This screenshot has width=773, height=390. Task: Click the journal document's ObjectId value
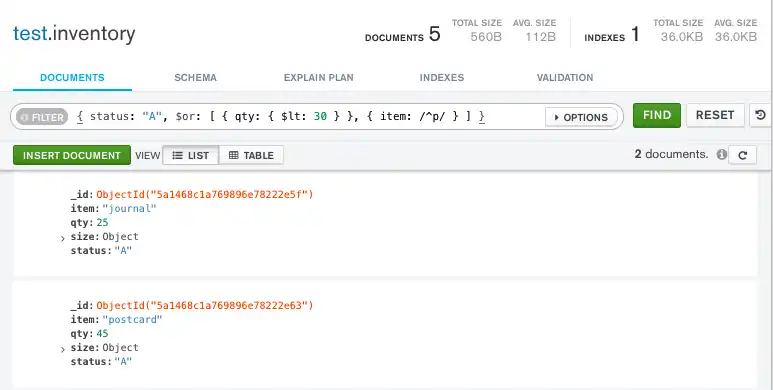coord(205,195)
